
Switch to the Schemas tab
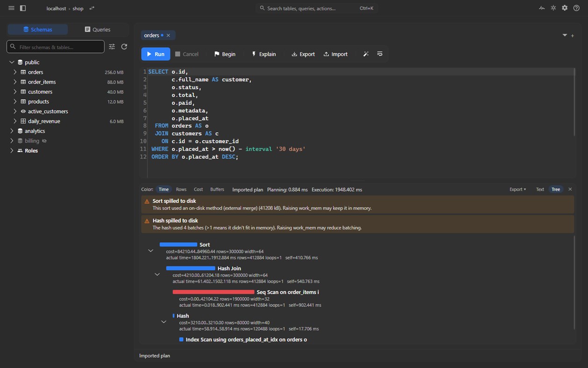[38, 29]
